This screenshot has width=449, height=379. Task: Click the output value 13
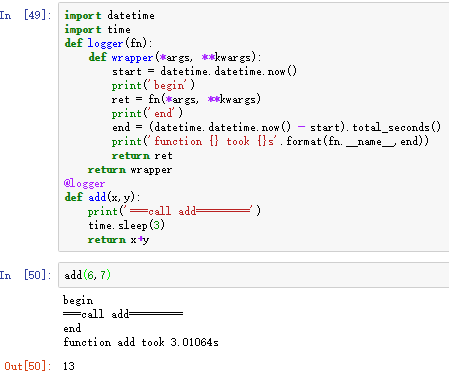(x=69, y=366)
